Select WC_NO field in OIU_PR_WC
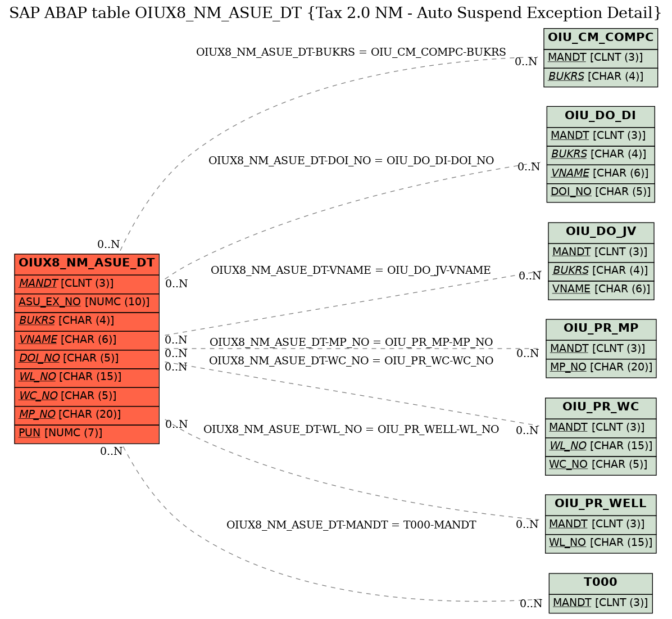This screenshot has height=619, width=672. (601, 466)
